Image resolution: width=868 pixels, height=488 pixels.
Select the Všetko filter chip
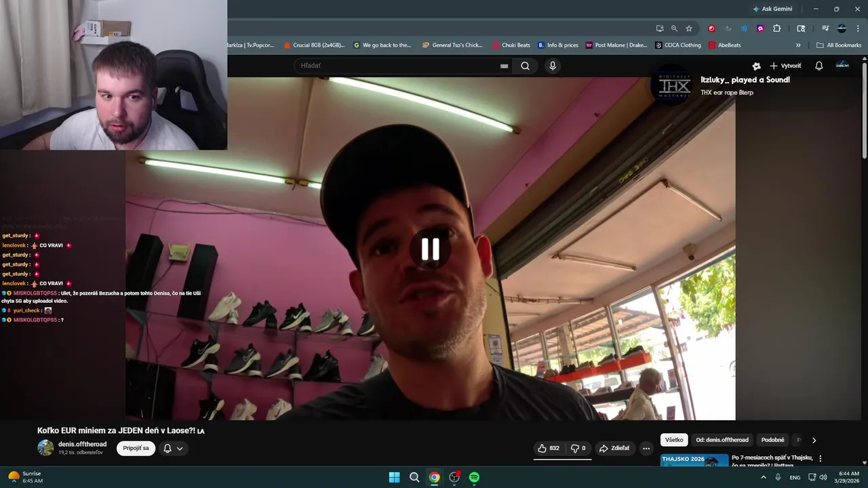tap(674, 440)
